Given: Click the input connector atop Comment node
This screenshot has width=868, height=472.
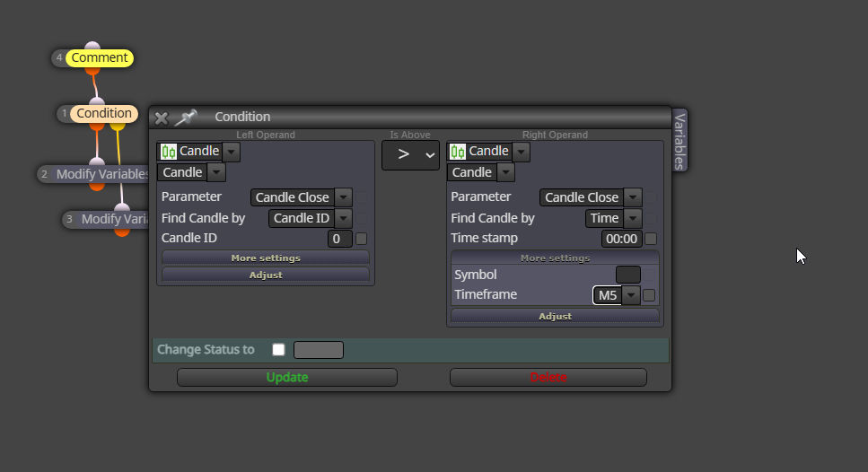Looking at the screenshot, I should coord(92,46).
